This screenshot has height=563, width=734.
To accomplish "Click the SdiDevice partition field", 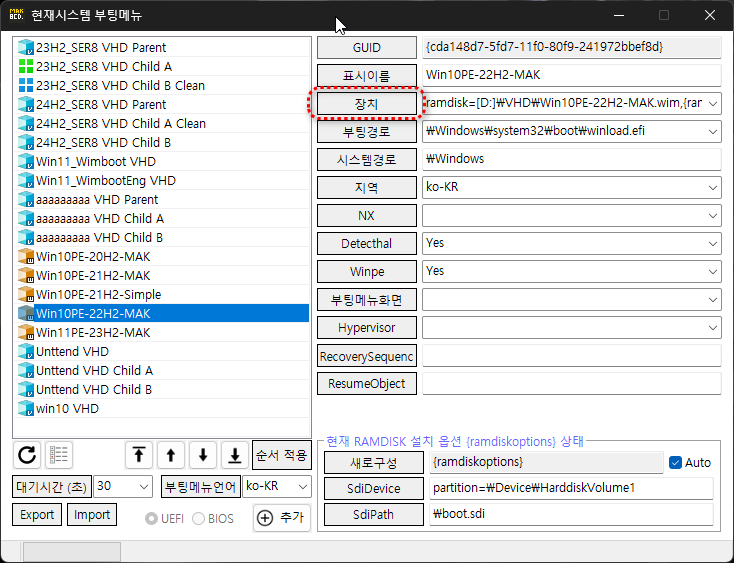I will 572,488.
